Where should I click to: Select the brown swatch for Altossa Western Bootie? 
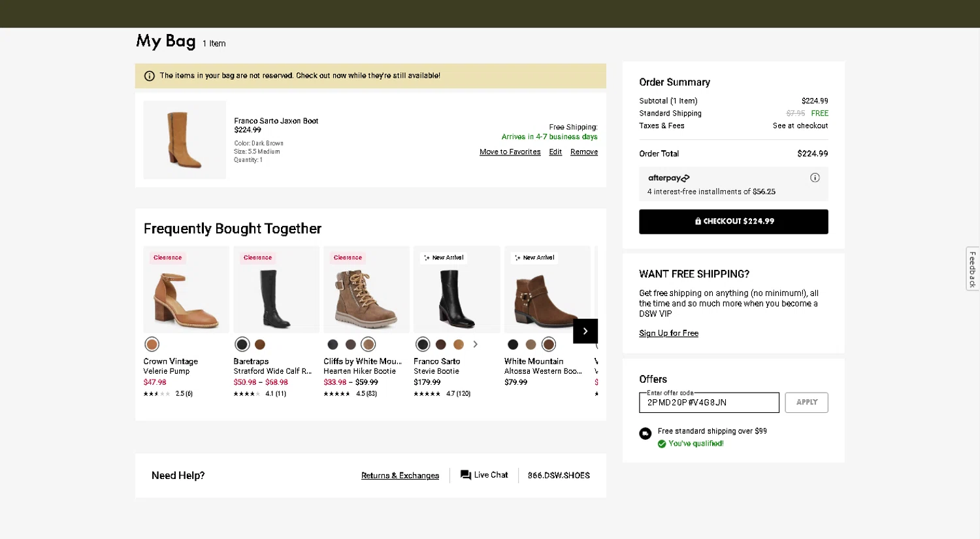pos(549,344)
